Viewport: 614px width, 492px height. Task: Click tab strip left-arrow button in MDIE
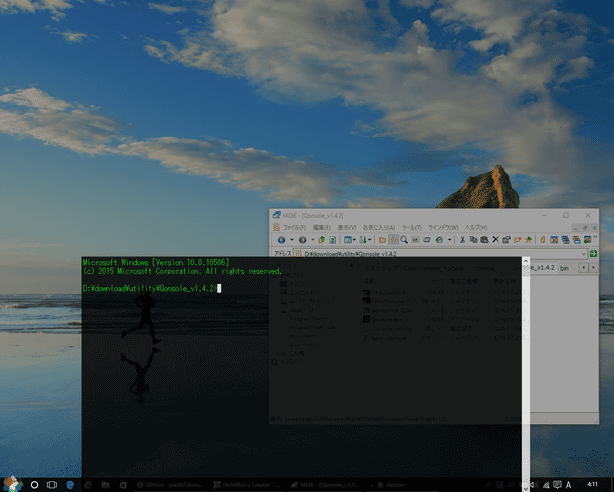(x=583, y=268)
